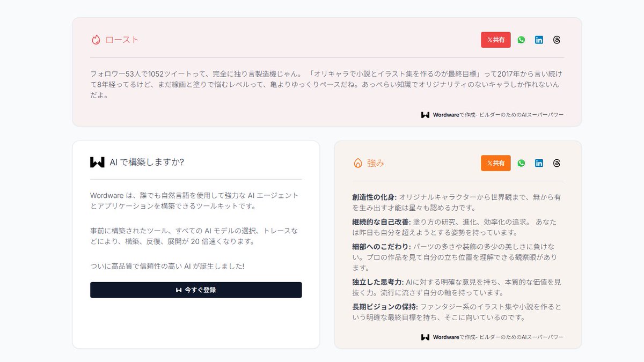Viewport: 644px width, 362px height.
Task: Click the ロースト heading text
Action: click(x=122, y=40)
